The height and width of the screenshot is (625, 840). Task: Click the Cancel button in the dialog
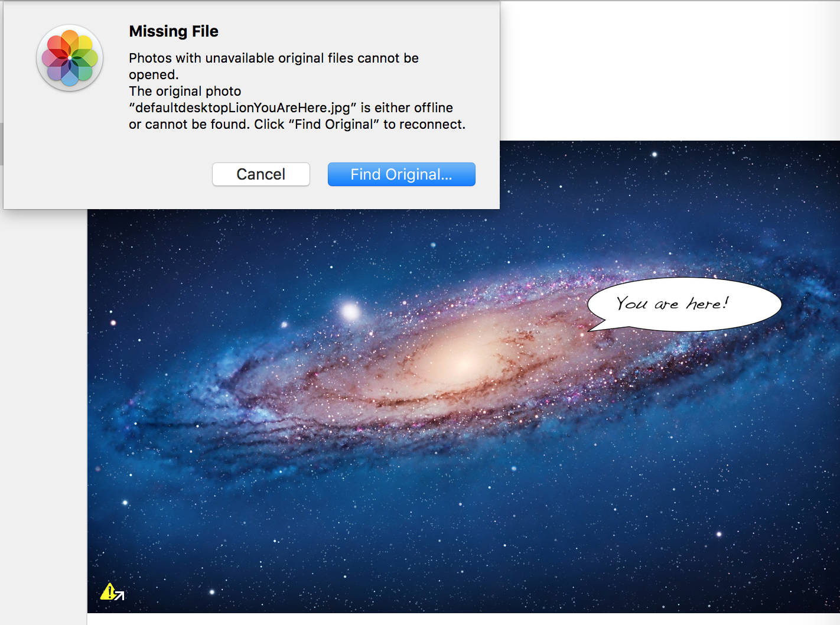pos(261,174)
